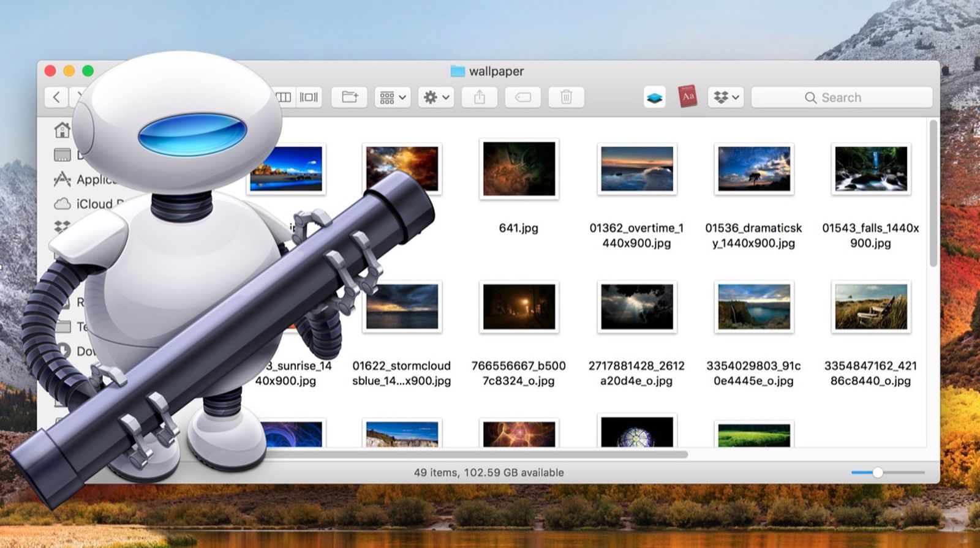This screenshot has width=980, height=548.
Task: Select the 641.jpg thumbnail
Action: click(x=519, y=169)
